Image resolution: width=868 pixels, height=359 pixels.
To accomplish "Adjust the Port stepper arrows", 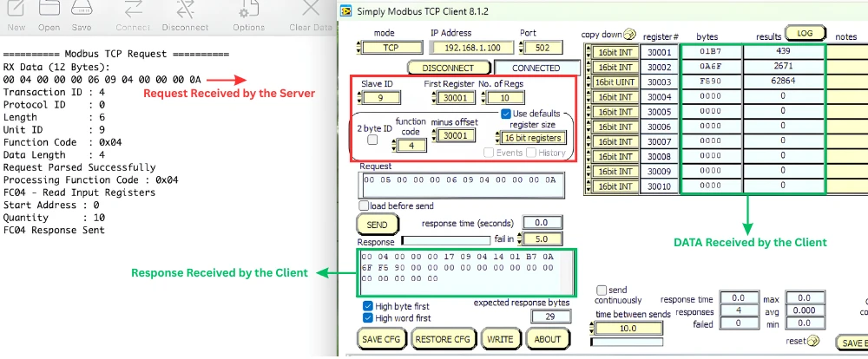I will point(520,48).
